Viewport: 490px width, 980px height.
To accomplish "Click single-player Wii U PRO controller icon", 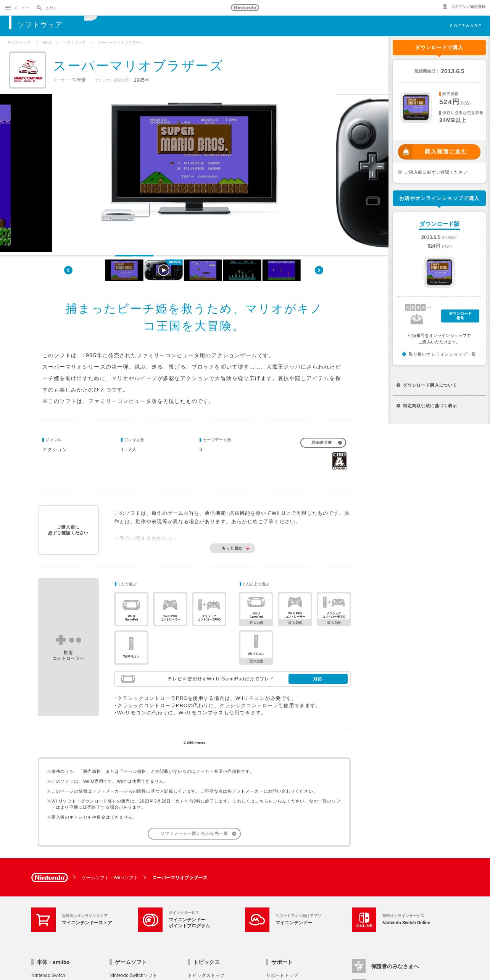I will point(170,609).
